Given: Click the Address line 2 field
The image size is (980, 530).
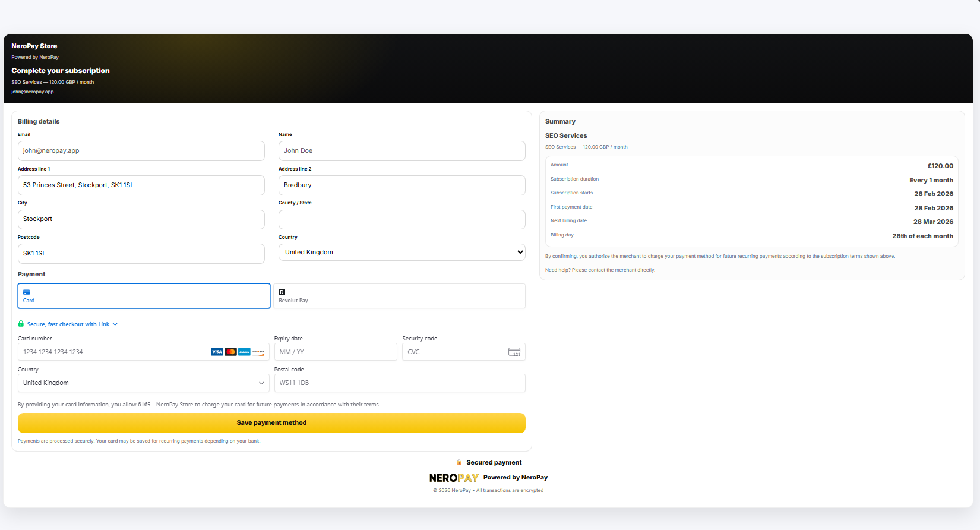Looking at the screenshot, I should (x=402, y=185).
